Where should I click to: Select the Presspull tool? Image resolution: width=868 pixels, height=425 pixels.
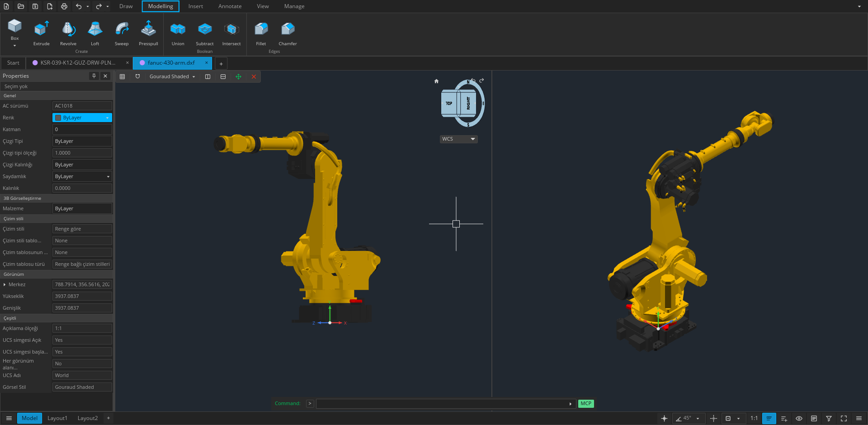point(148,33)
